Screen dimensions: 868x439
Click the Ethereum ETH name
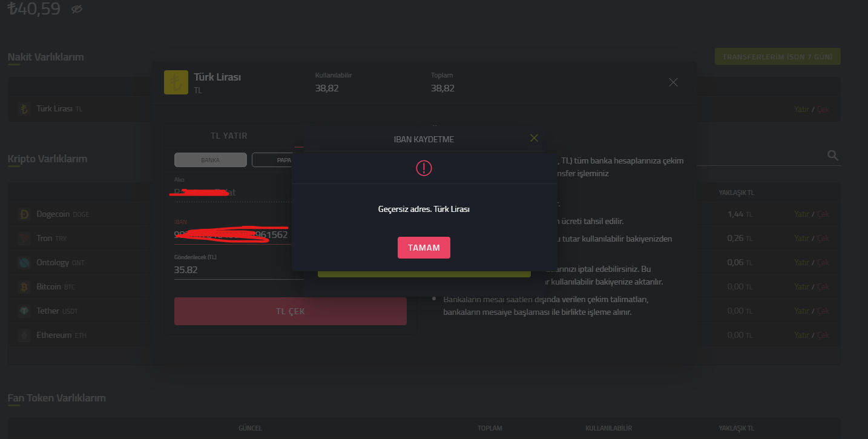(61, 335)
